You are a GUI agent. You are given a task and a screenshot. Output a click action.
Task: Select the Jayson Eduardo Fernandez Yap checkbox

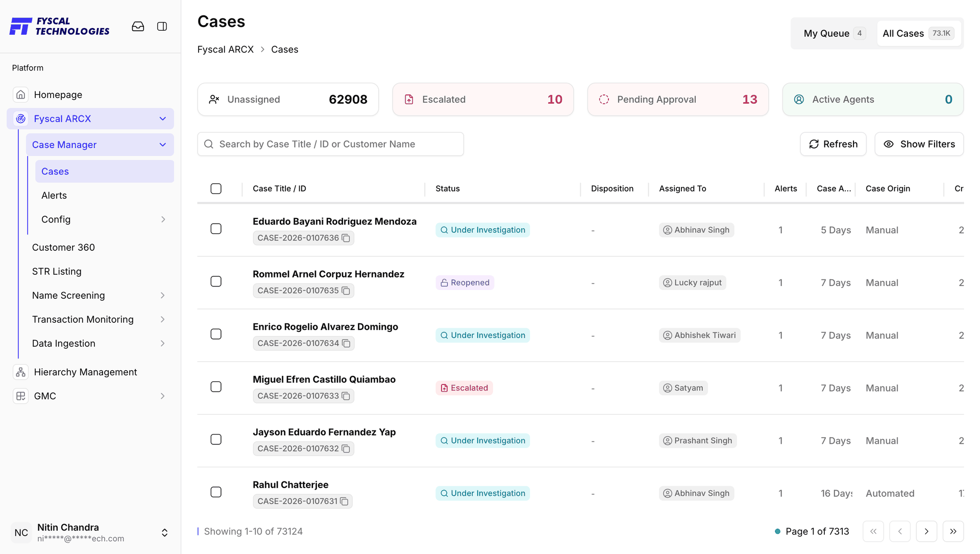coord(216,439)
